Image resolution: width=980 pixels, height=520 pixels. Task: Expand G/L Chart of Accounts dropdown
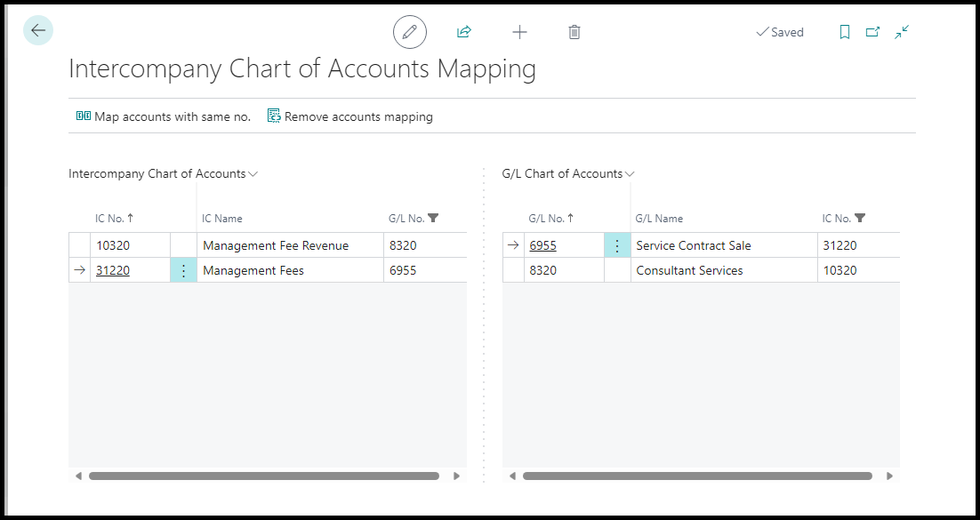(630, 174)
